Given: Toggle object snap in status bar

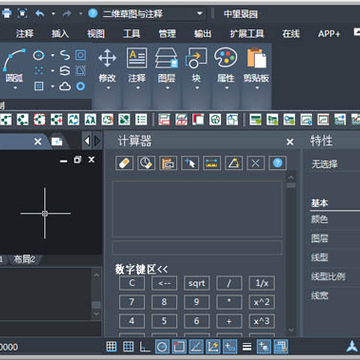Looking at the screenshot, I should tap(179, 347).
